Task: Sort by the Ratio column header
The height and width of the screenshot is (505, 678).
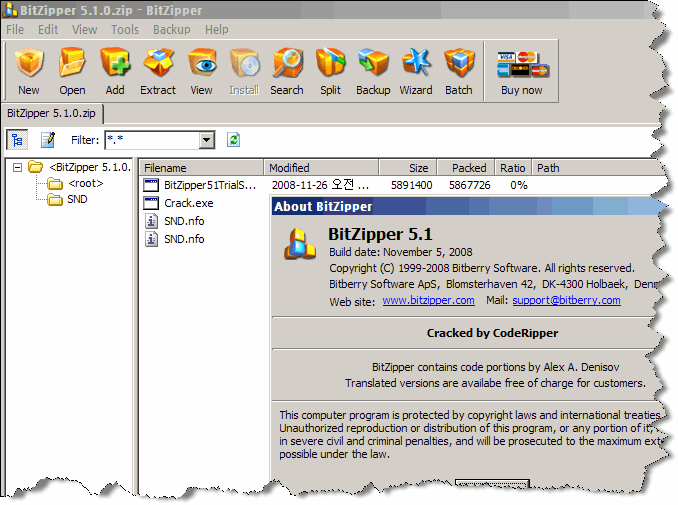Action: pos(513,168)
